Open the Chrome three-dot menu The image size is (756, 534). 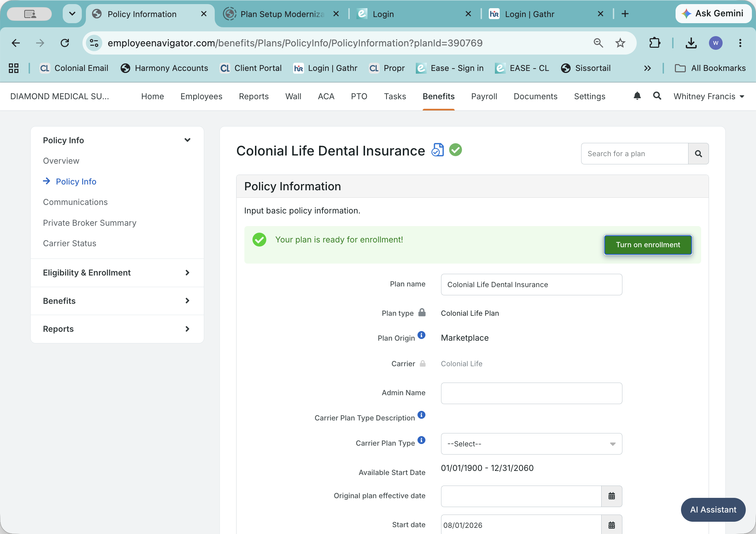point(740,43)
